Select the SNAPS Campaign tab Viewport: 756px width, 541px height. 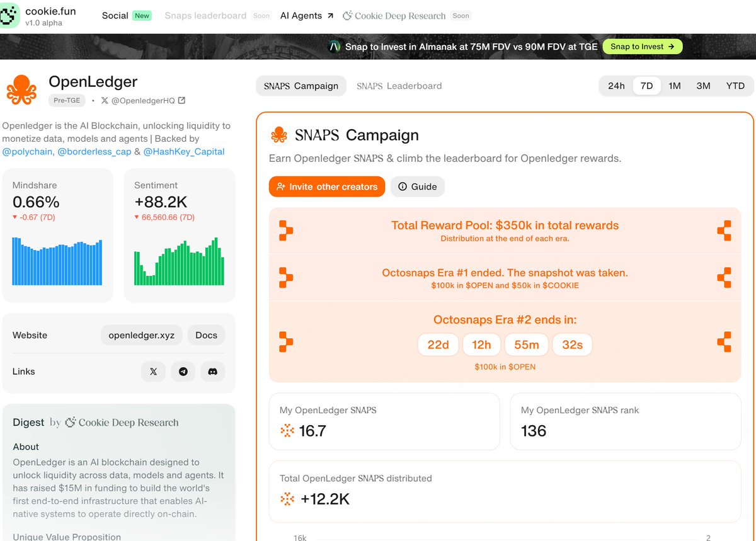click(x=301, y=86)
